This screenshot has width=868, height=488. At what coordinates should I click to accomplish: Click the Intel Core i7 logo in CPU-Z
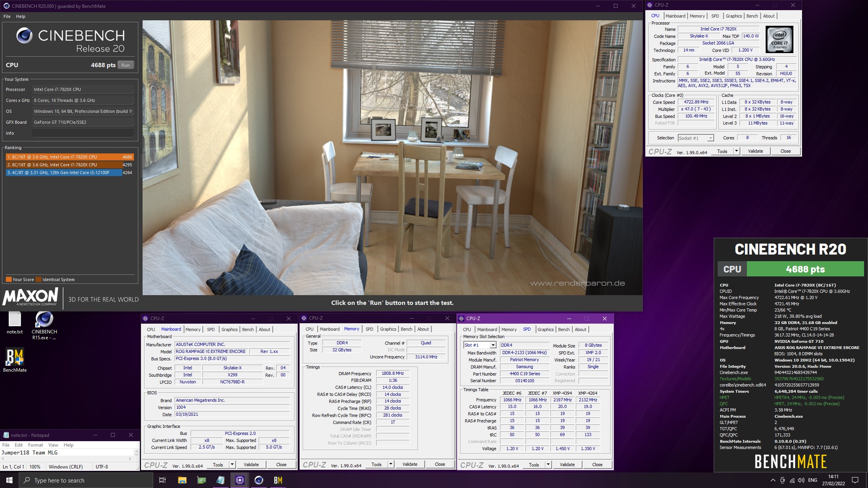click(779, 39)
